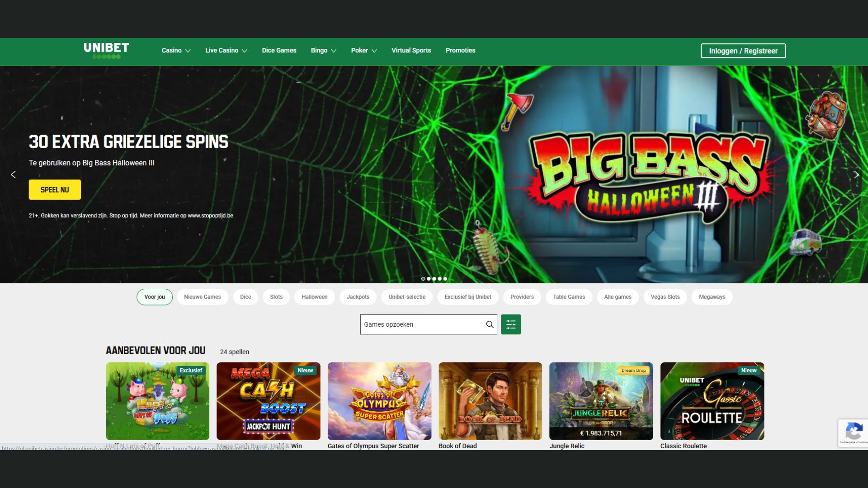This screenshot has height=488, width=868.
Task: Click the SPEEL NU button
Action: pos(55,189)
